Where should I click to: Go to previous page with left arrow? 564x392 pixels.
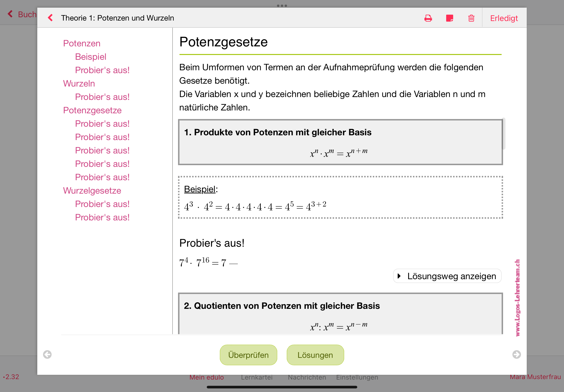pos(47,354)
